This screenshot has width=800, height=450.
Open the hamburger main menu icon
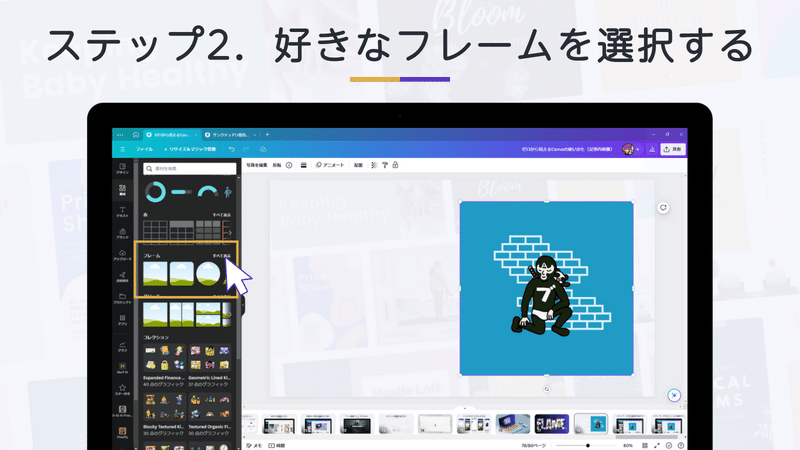coord(122,149)
